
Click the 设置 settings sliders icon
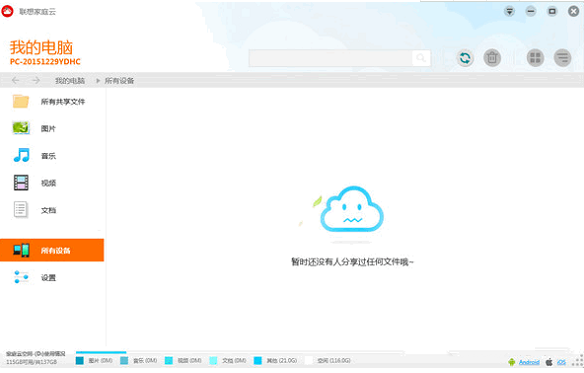(21, 277)
